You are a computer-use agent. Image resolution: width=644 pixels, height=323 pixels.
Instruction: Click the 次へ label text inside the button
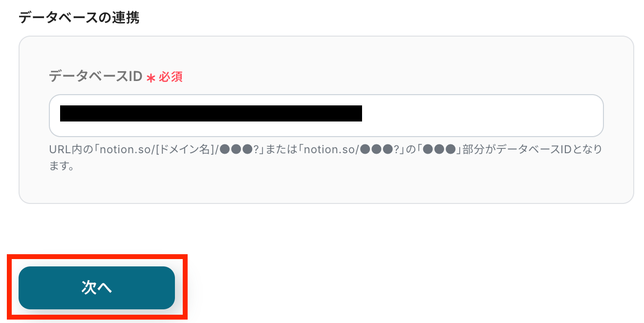97,288
